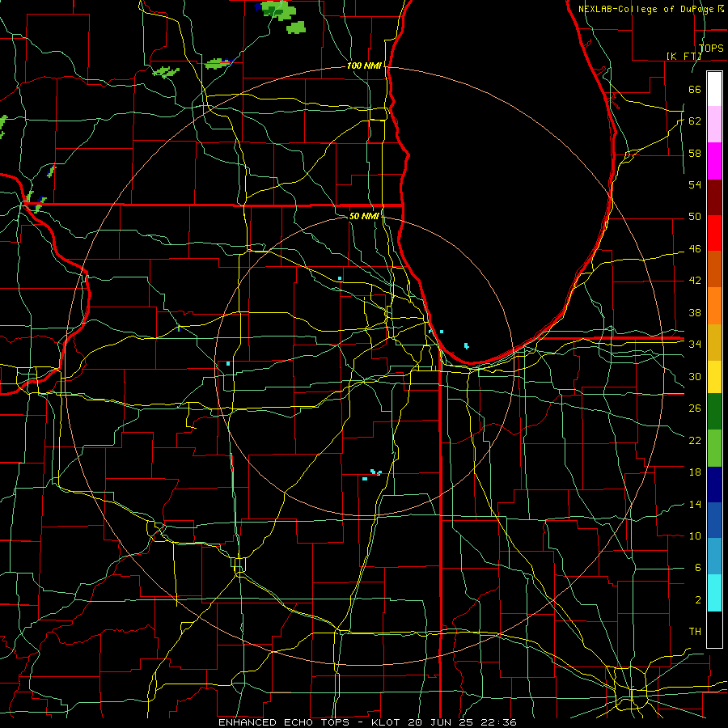Pick the bright red legend swatch
728x728 pixels.
pos(714,233)
